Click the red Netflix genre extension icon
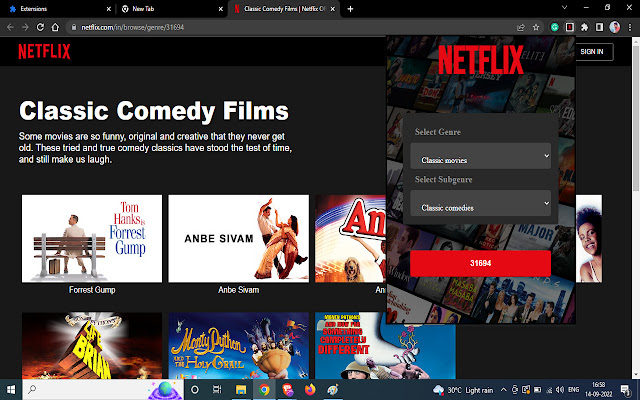Image resolution: width=640 pixels, height=400 pixels. pos(569,27)
